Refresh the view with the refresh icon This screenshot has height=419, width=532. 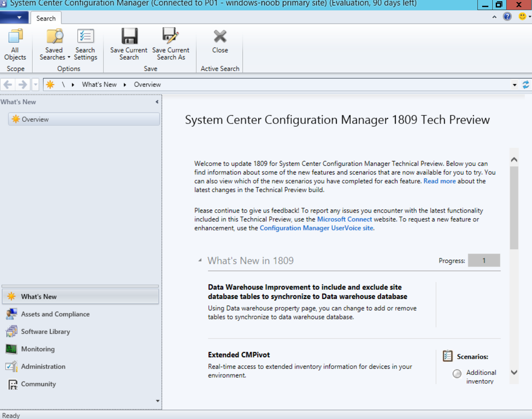tap(525, 85)
